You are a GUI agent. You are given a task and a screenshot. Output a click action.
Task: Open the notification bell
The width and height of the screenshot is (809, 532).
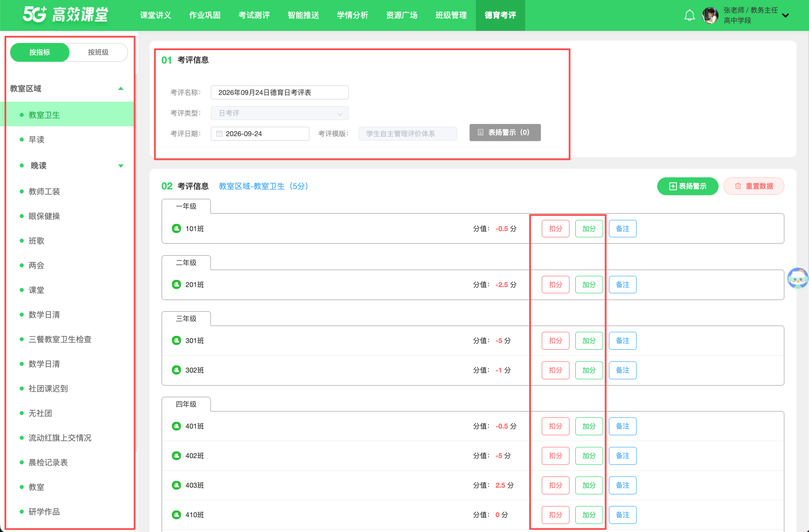(x=689, y=15)
